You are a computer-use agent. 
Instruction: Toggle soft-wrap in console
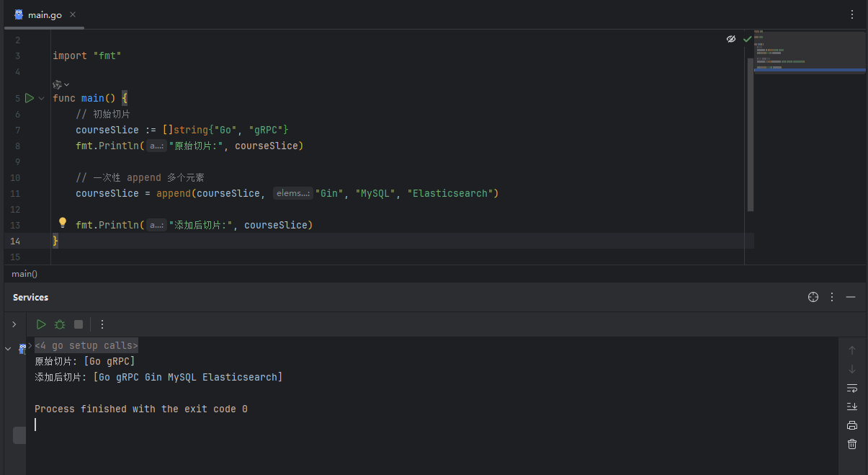[x=852, y=388]
